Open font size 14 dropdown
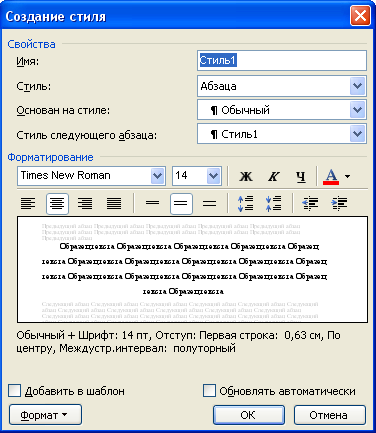 pyautogui.click(x=214, y=176)
